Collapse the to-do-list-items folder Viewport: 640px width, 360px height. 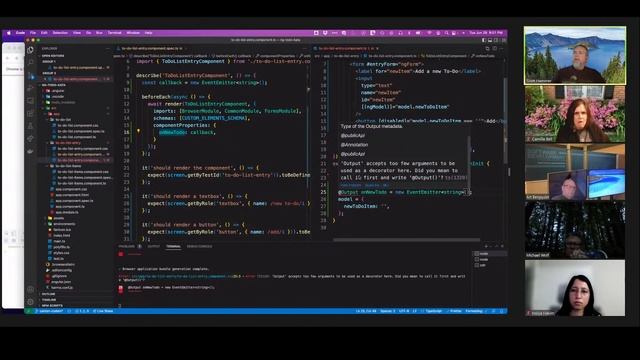68,166
